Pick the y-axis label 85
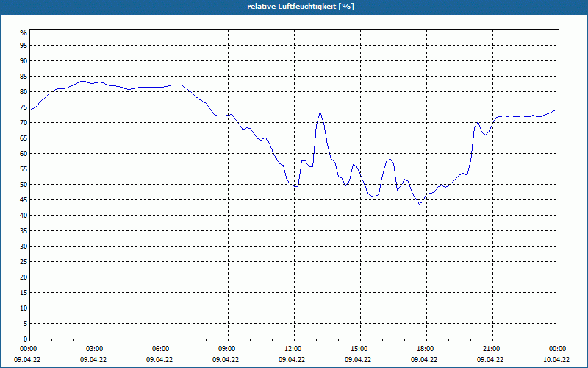 (24, 77)
